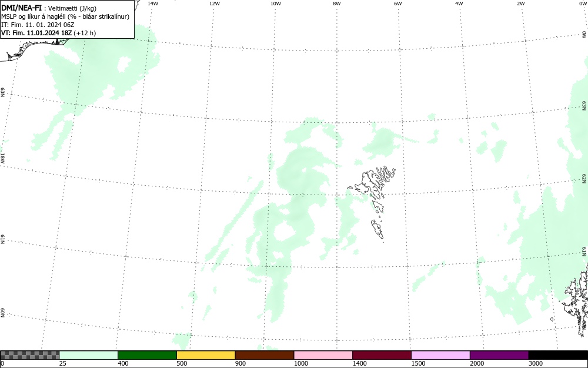This screenshot has width=588, height=368.
Task: Click the legend value 3000
Action: coord(536,363)
